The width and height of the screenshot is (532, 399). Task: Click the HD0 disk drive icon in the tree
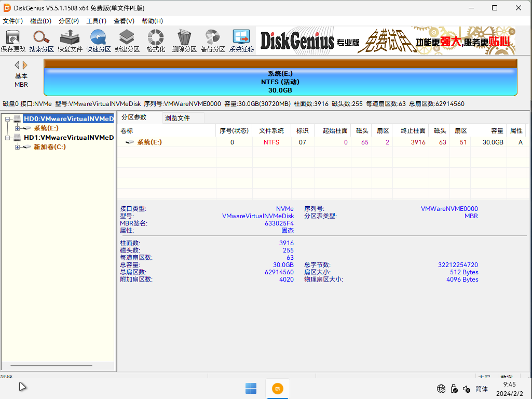point(17,119)
